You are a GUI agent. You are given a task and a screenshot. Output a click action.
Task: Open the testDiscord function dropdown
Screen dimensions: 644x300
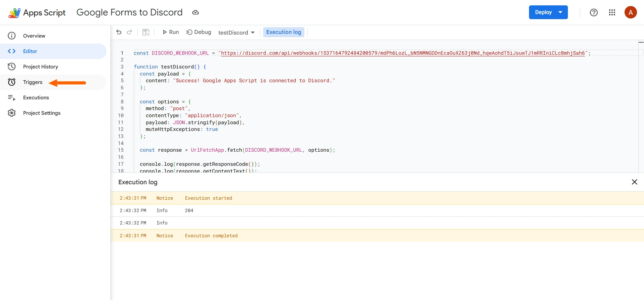236,33
